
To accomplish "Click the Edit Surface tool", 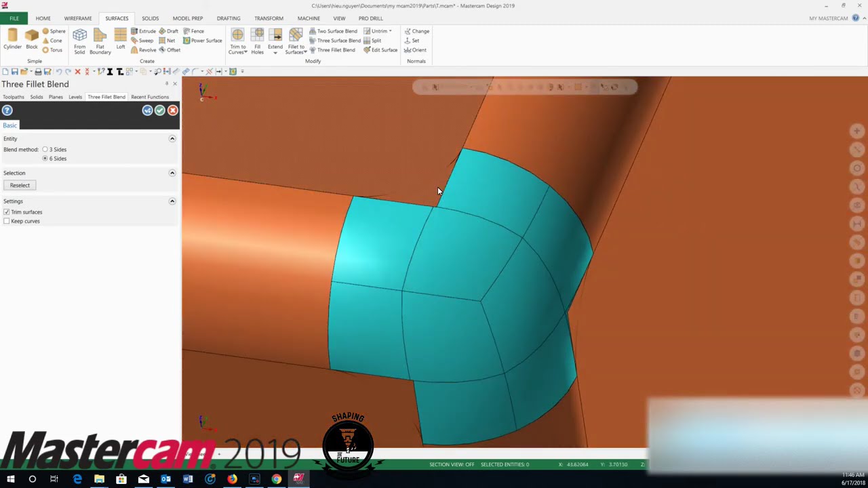I will (380, 50).
